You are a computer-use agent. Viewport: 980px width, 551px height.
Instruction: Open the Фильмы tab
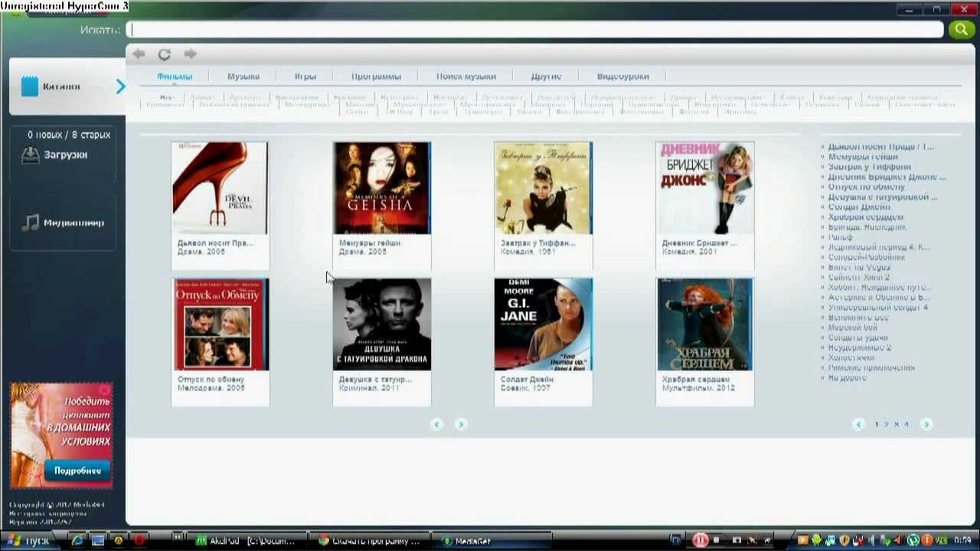coord(175,76)
